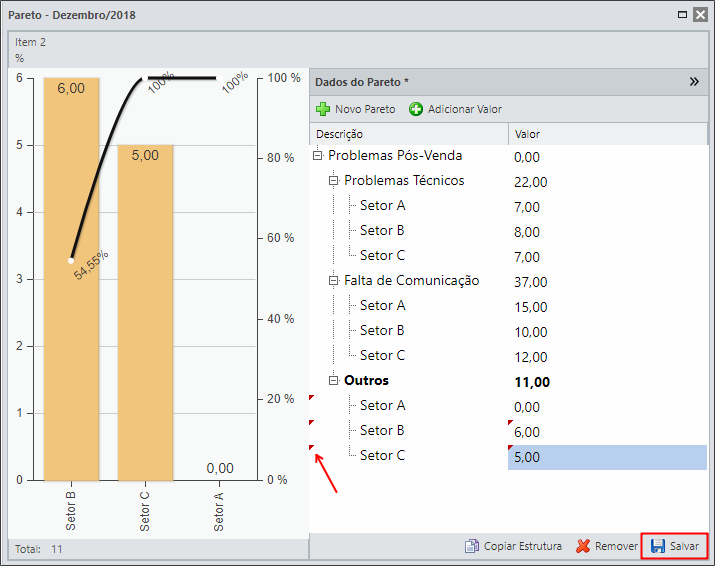The width and height of the screenshot is (715, 566).
Task: Collapse the Problemas Pós-Venda tree node
Action: (x=318, y=156)
